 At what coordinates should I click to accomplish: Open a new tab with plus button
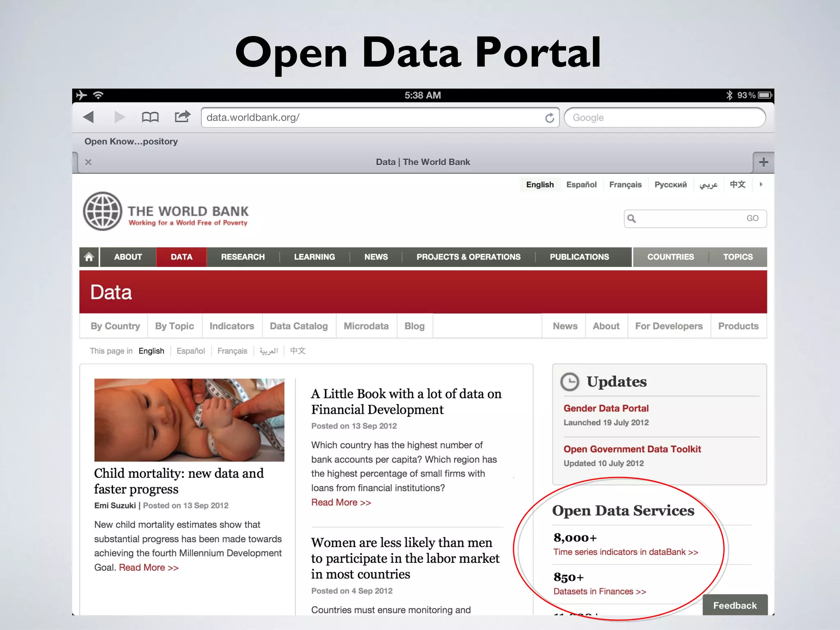coord(763,162)
